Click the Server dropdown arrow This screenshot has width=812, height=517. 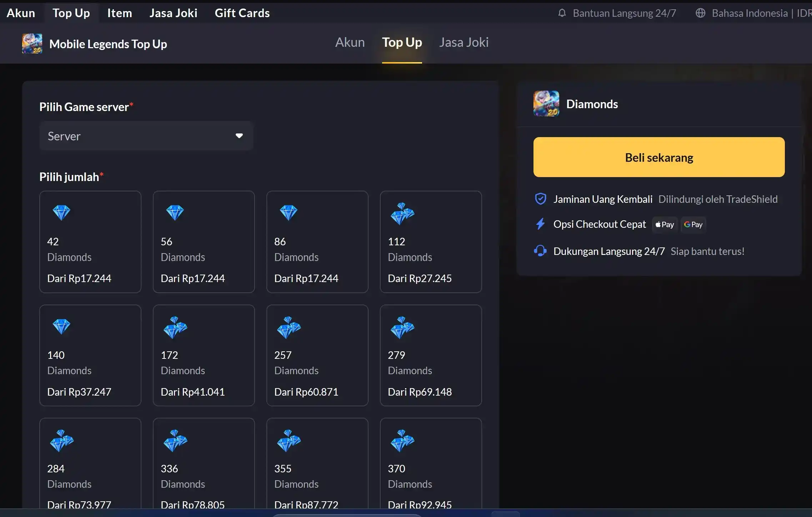pos(239,136)
